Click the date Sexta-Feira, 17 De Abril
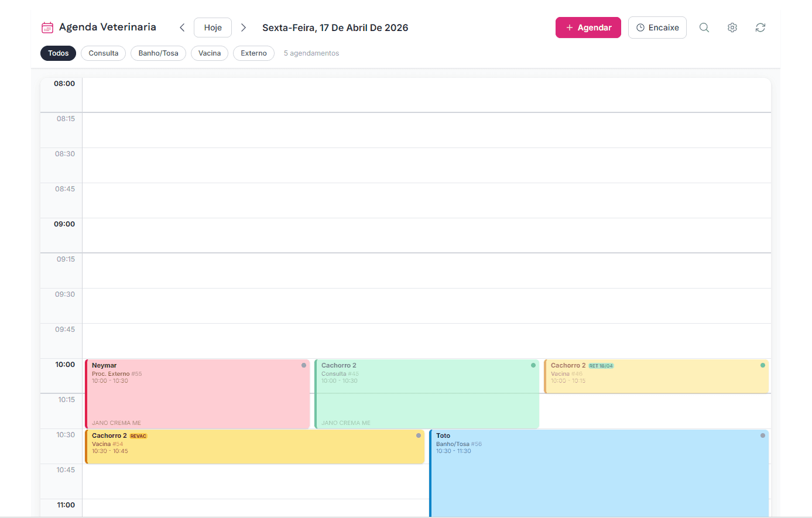Viewport: 812px width, 518px height. point(335,28)
